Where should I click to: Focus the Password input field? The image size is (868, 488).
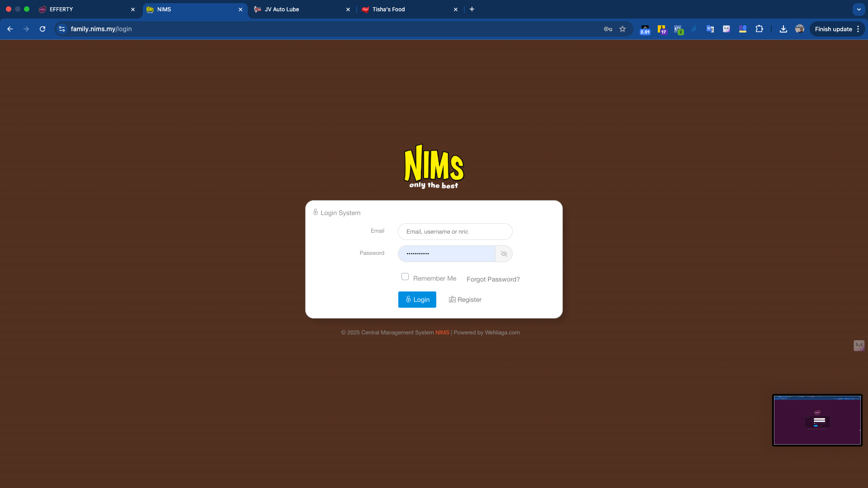(447, 254)
